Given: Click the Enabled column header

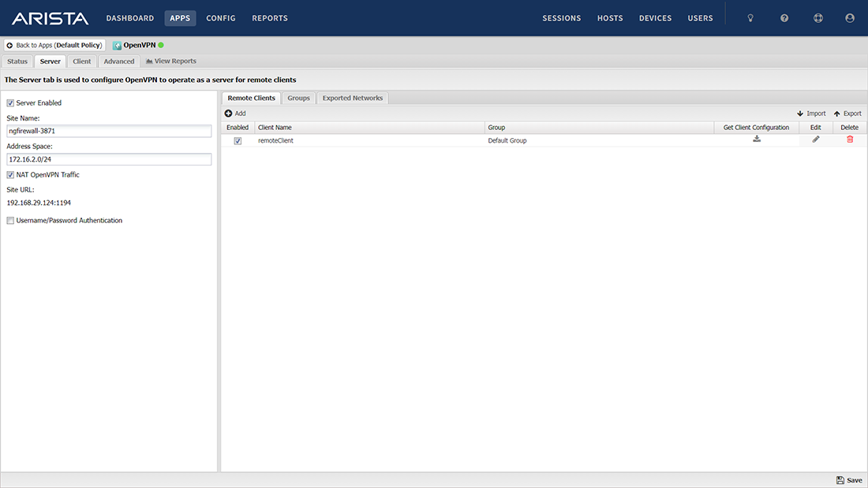Looking at the screenshot, I should 238,128.
